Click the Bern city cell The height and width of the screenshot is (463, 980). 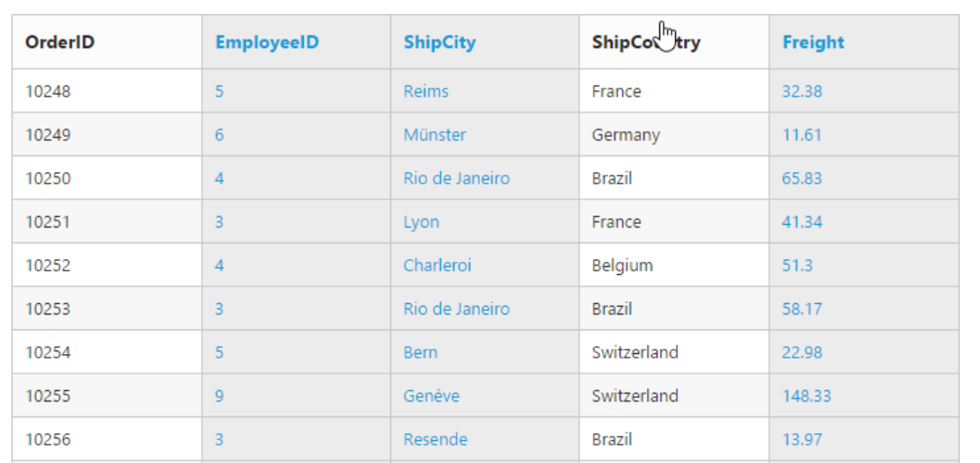point(420,352)
